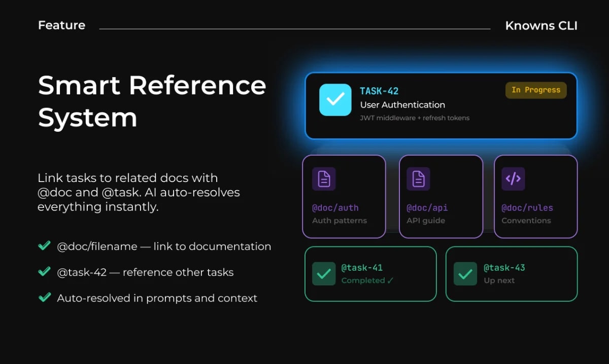
Task: Expand the @doc/auth Auth patterns card
Action: 344,196
